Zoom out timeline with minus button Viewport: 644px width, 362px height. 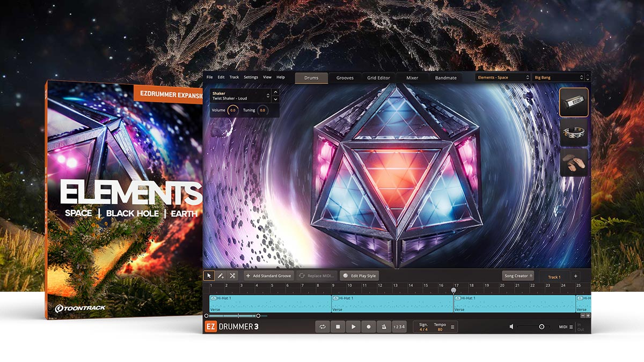point(582,316)
